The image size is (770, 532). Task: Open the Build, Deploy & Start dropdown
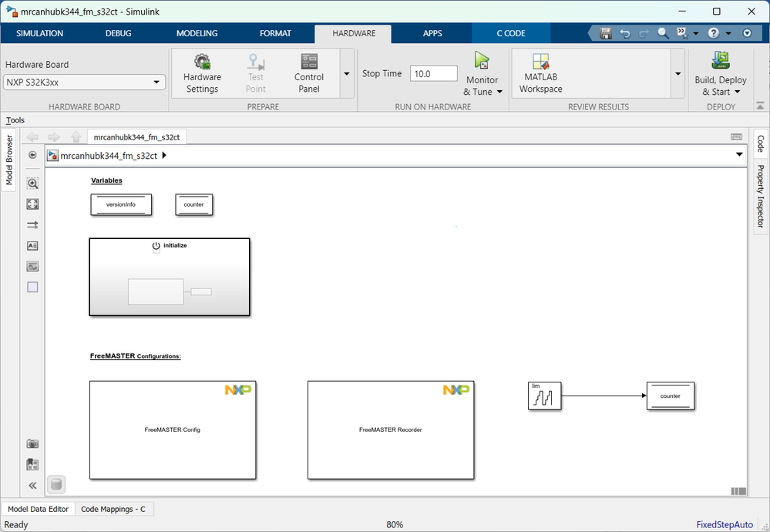[737, 92]
